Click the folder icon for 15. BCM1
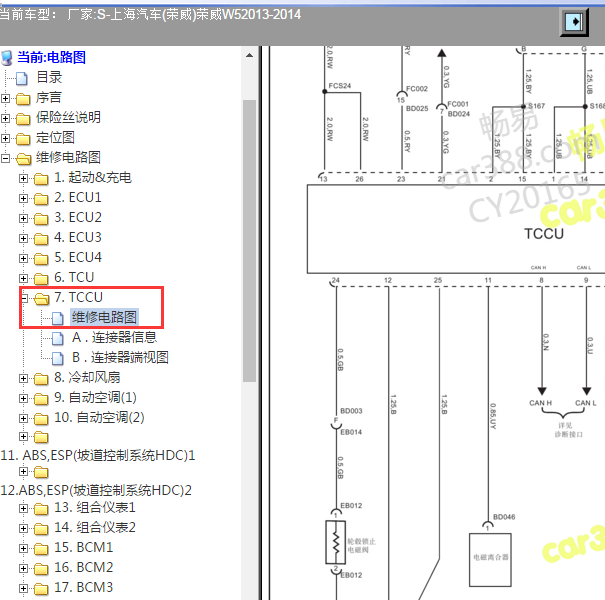Screen dimensions: 605x600 coord(41,549)
